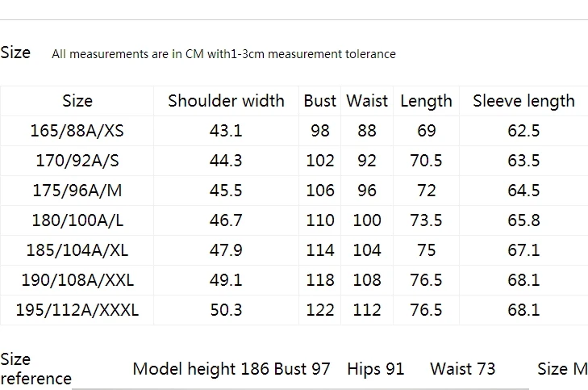Select the 175/96A/M size cell
Screen dimensions: 588x390
point(77,191)
